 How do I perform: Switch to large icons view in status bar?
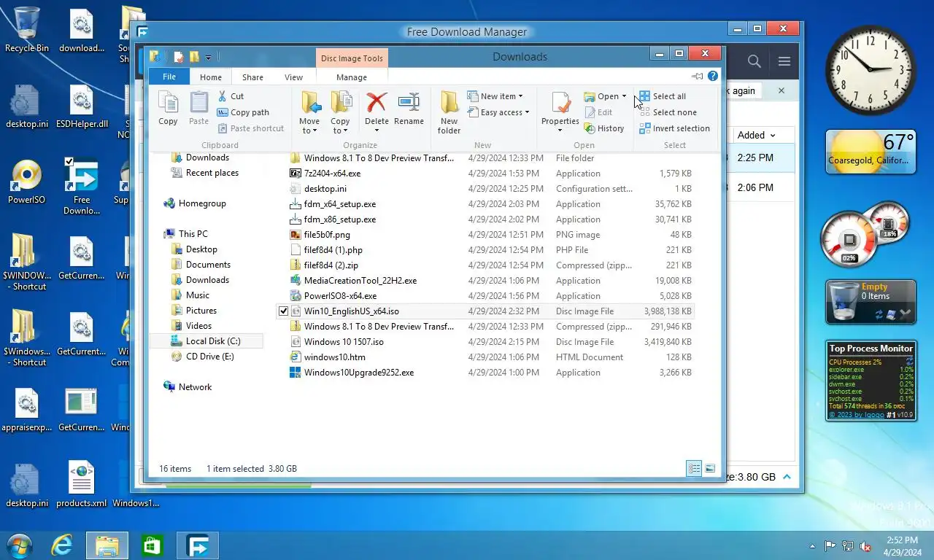(710, 468)
